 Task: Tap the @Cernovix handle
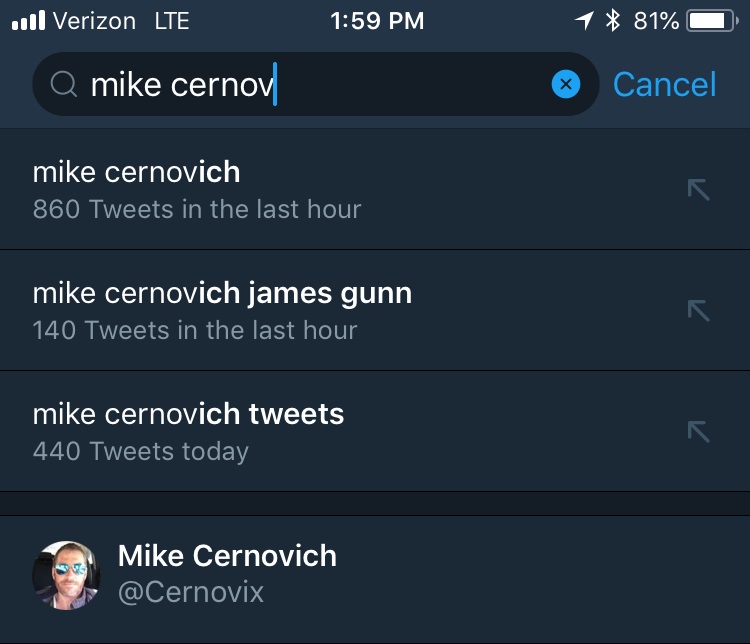click(x=191, y=592)
